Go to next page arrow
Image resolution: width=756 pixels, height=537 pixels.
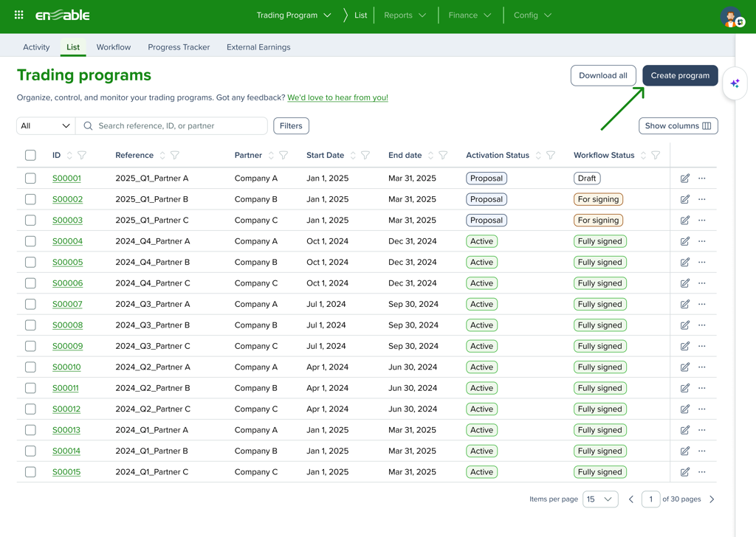pyautogui.click(x=712, y=499)
